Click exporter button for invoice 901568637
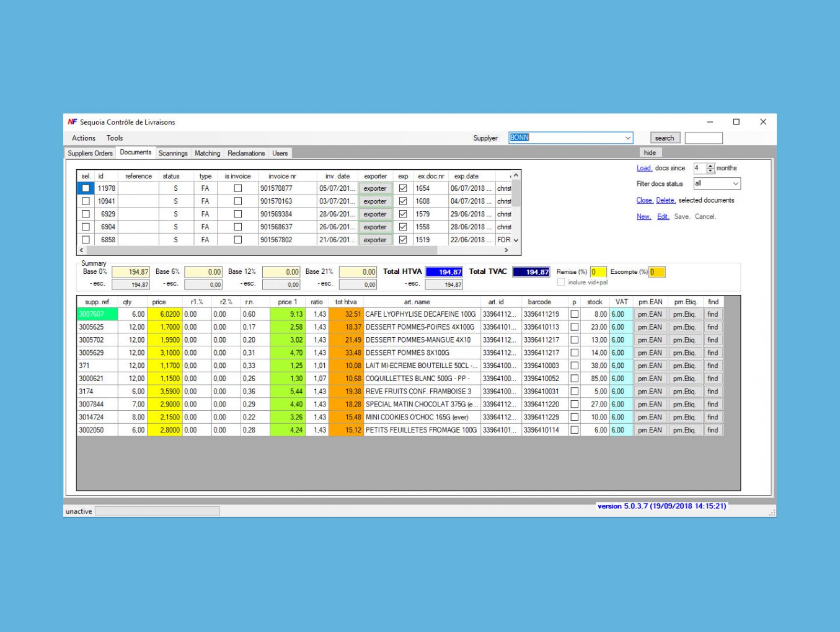Viewport: 840px width, 632px height. click(x=375, y=227)
